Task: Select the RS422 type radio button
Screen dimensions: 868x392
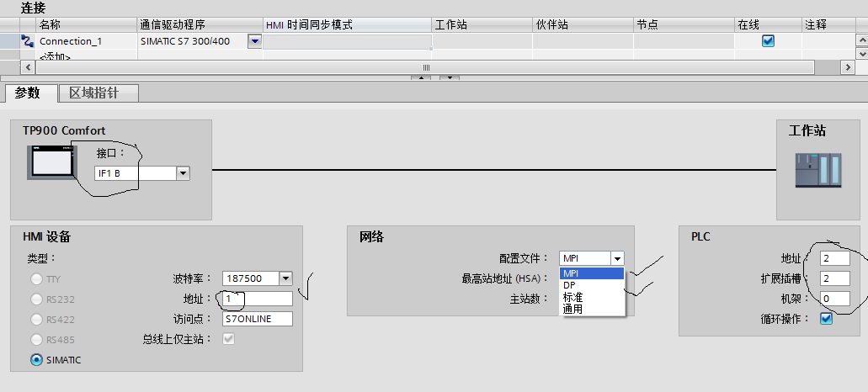Action: tap(36, 320)
